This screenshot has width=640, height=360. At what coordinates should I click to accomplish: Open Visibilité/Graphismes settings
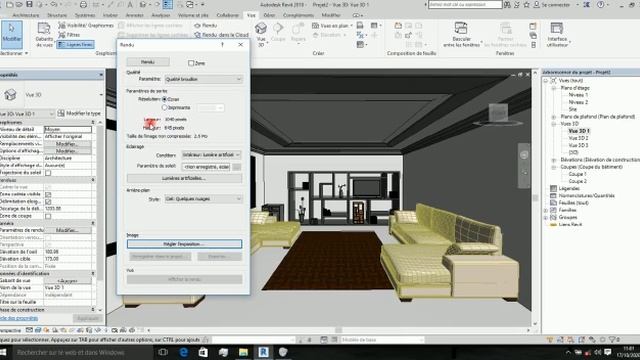click(86, 25)
